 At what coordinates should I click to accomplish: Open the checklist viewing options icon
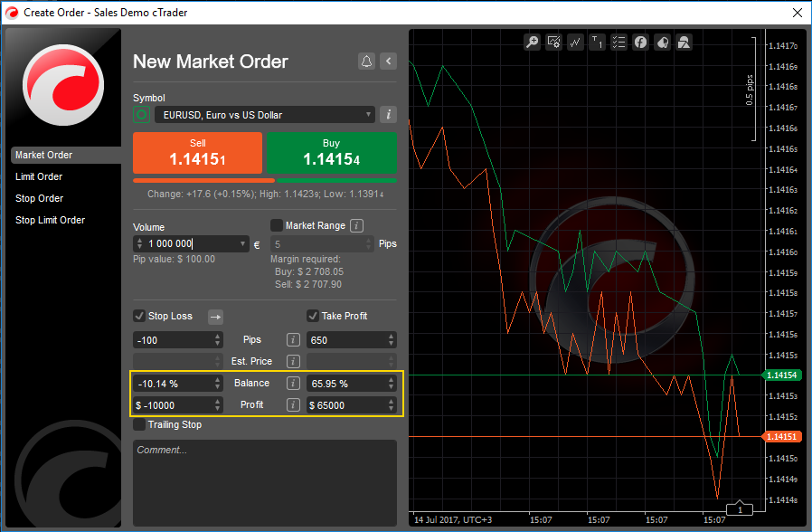coord(618,42)
